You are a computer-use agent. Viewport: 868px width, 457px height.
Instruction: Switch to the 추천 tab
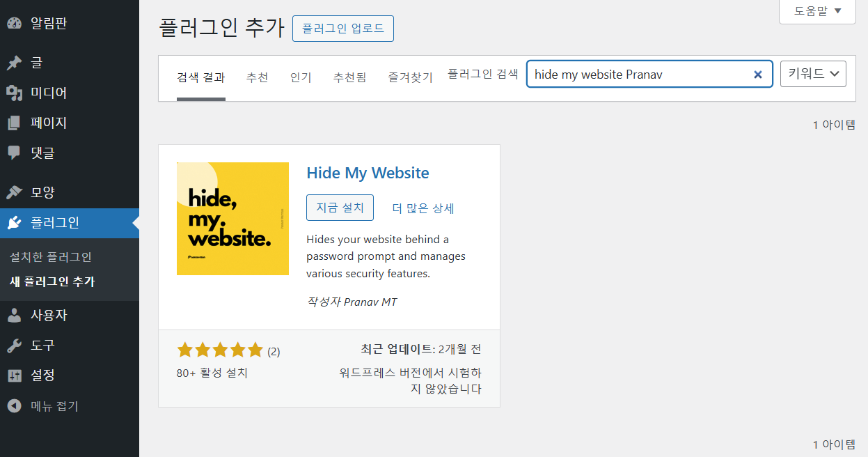pyautogui.click(x=257, y=77)
